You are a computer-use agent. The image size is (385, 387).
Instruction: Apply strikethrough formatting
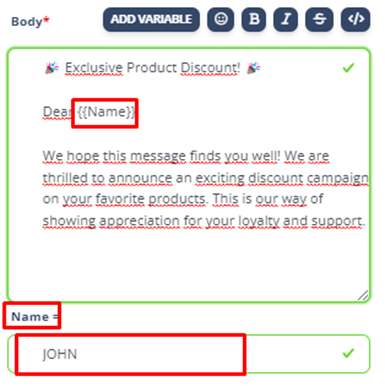(x=319, y=19)
